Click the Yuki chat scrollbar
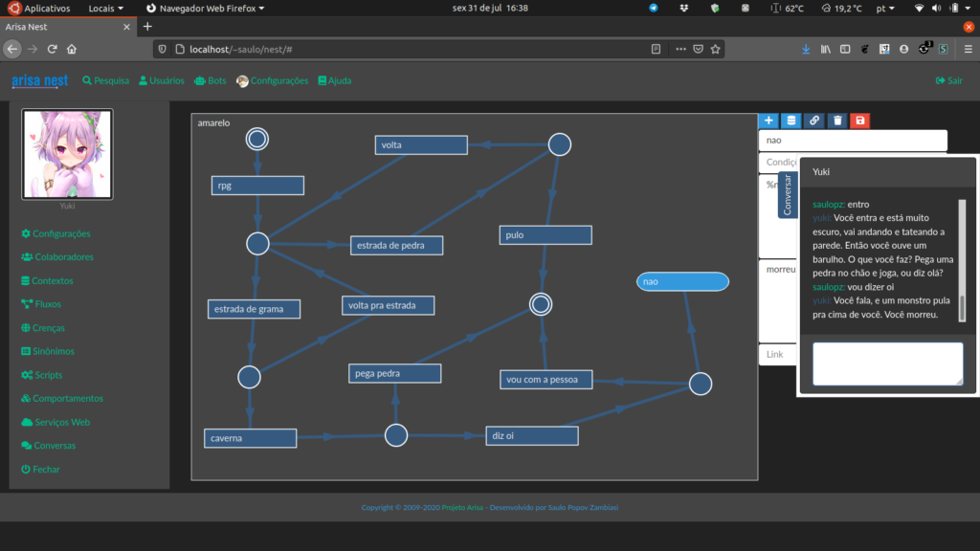This screenshot has height=551, width=980. click(x=962, y=258)
